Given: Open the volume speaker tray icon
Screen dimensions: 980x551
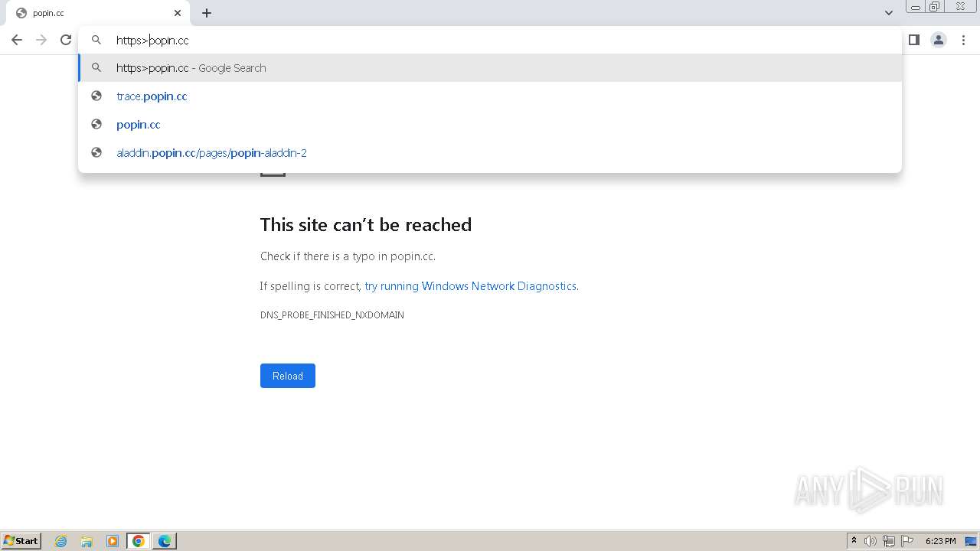Looking at the screenshot, I should pyautogui.click(x=871, y=541).
